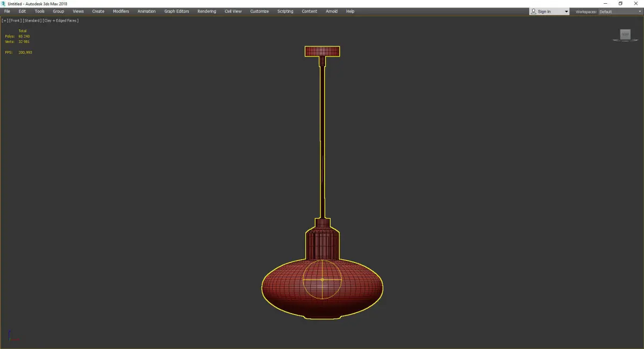Open the [Standard] viewport quality menu

pyautogui.click(x=32, y=20)
